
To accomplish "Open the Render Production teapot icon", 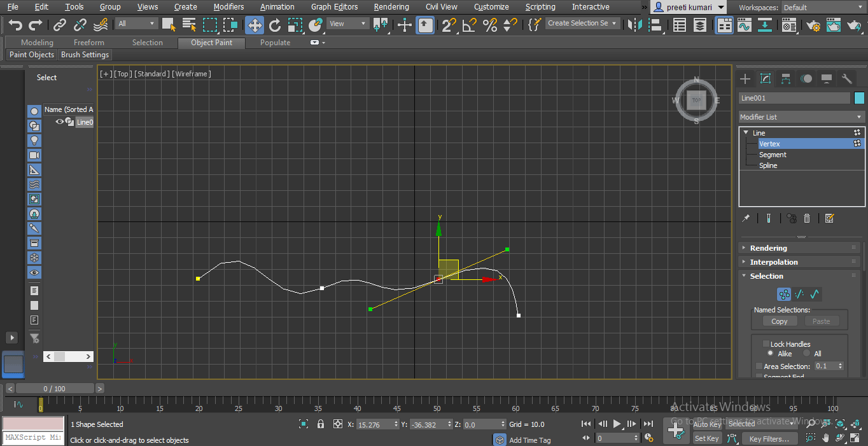I will click(834, 24).
